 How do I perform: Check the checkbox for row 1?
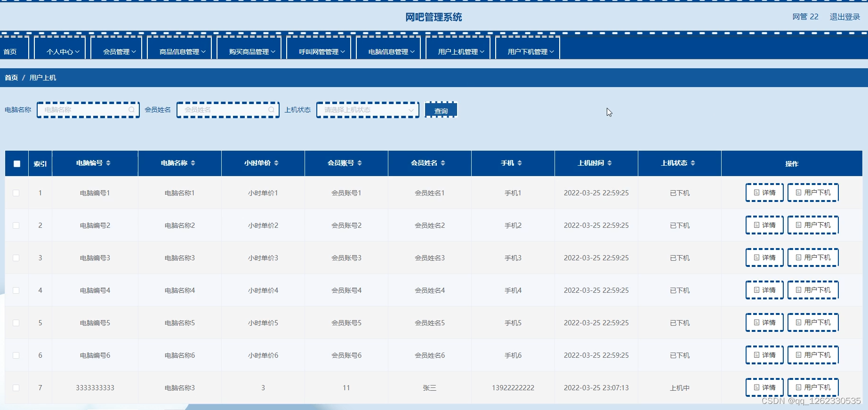(x=16, y=193)
